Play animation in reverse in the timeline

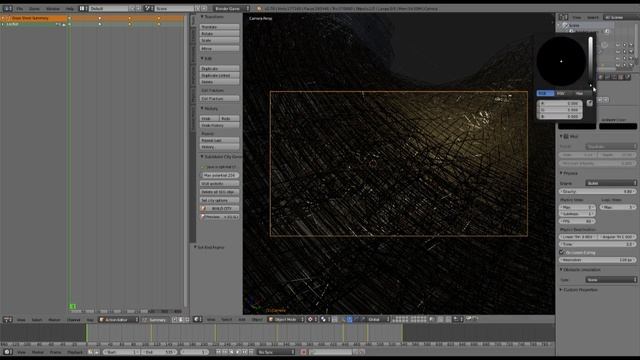point(231,352)
